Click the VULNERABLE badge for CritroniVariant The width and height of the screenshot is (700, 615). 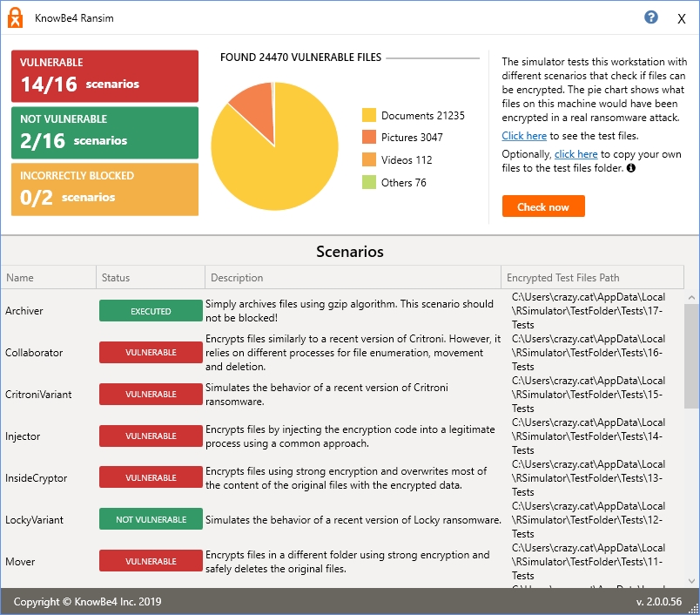151,395
